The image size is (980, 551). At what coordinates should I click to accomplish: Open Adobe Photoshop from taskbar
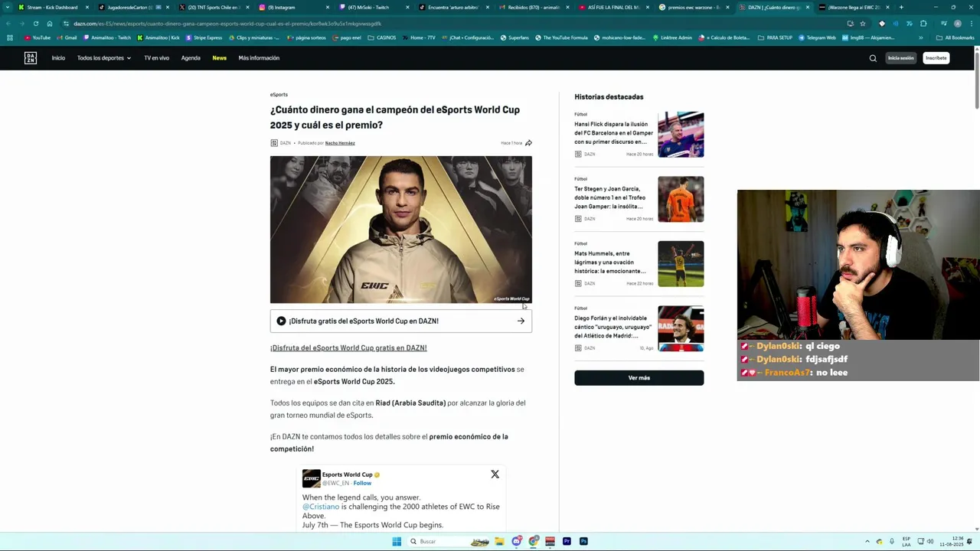click(x=583, y=541)
